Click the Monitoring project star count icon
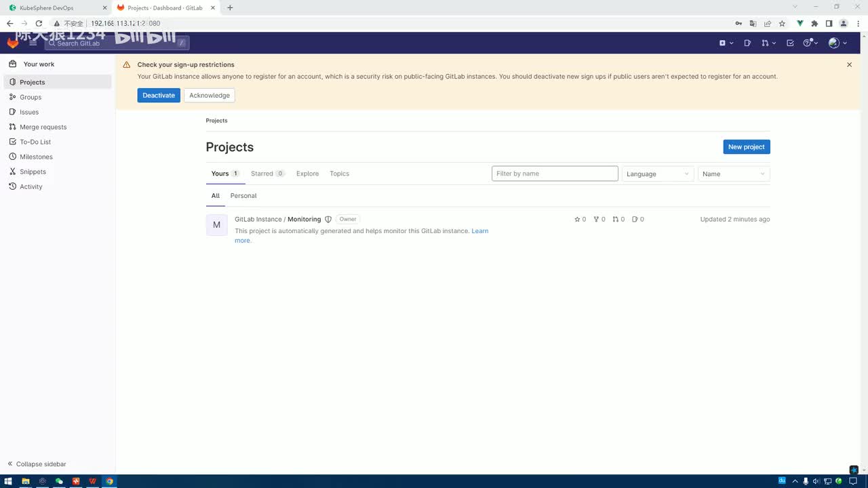The image size is (868, 488). (x=580, y=220)
